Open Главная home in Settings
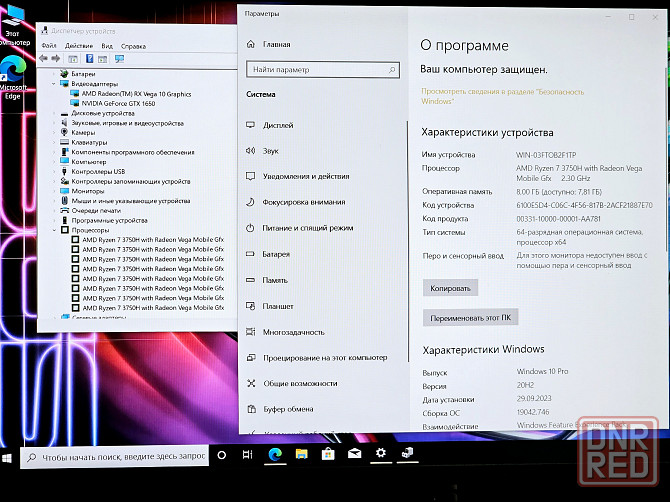Image resolution: width=670 pixels, height=502 pixels. [269, 44]
